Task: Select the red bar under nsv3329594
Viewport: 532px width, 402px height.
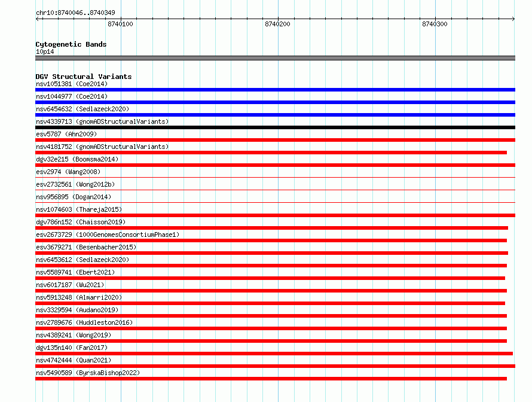Action: click(x=271, y=316)
